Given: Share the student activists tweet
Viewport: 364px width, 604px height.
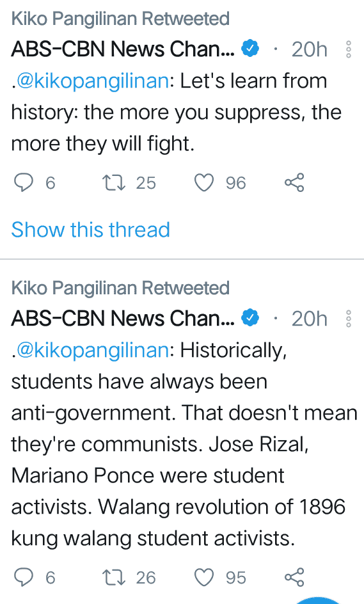Looking at the screenshot, I should pyautogui.click(x=295, y=577).
